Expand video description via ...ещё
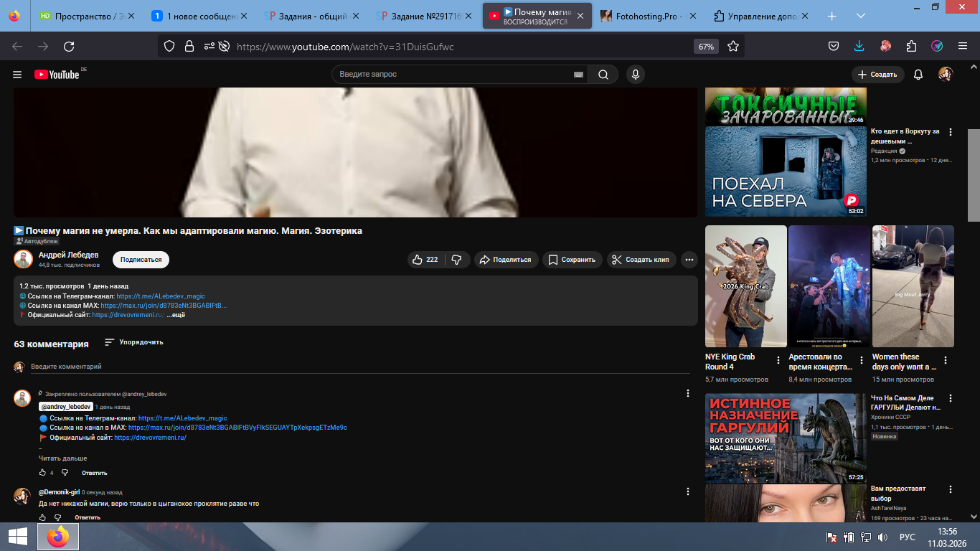This screenshot has width=980, height=551. [176, 315]
